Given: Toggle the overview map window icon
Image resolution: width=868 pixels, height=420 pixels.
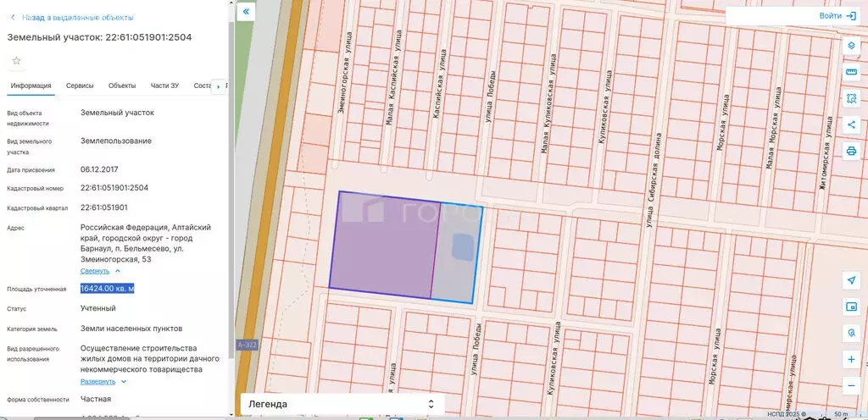Looking at the screenshot, I should coord(851,306).
